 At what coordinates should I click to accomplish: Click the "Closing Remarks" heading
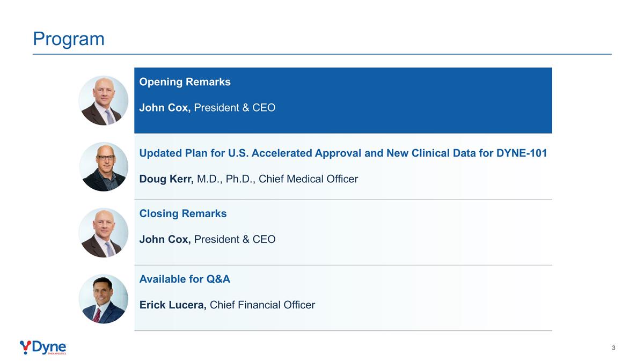click(183, 213)
